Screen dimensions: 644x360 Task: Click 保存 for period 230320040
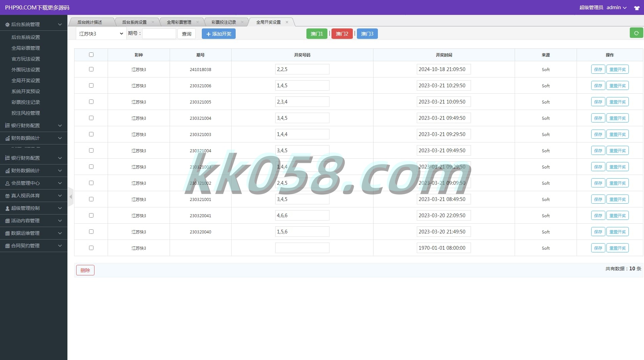(x=598, y=232)
